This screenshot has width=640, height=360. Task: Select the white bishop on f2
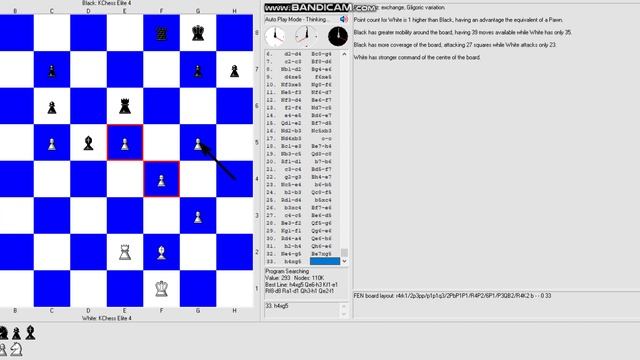[162, 252]
